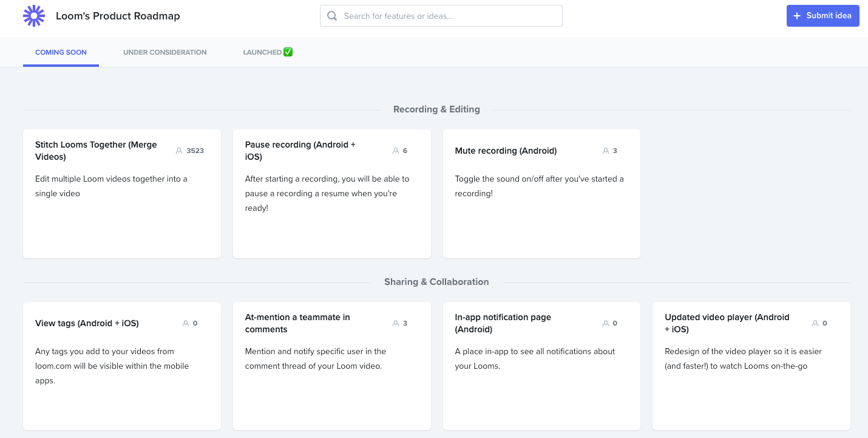
Task: Open the Mute recording (Android) card
Action: click(x=541, y=194)
